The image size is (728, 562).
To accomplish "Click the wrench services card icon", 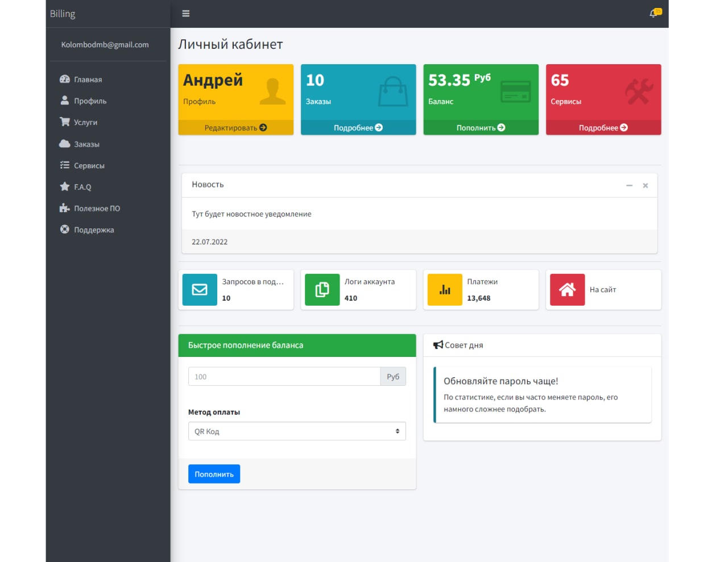I will click(x=639, y=91).
